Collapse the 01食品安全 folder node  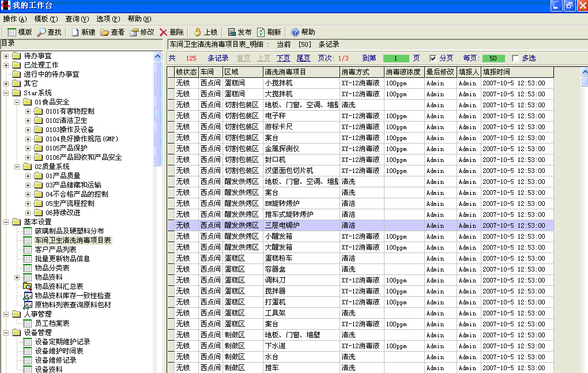[17, 102]
